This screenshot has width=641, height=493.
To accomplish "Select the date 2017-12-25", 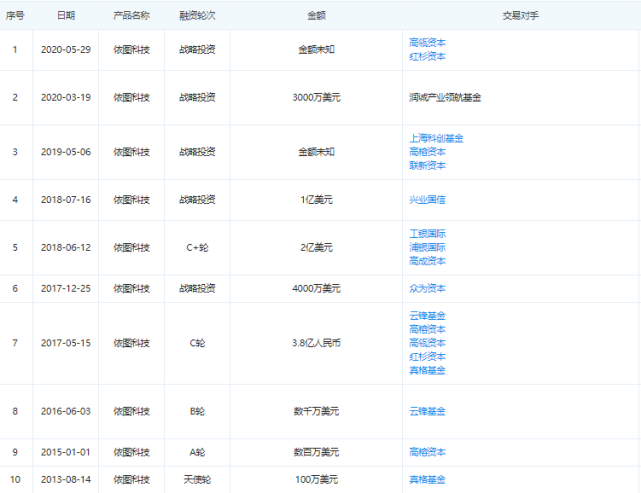I will click(66, 288).
